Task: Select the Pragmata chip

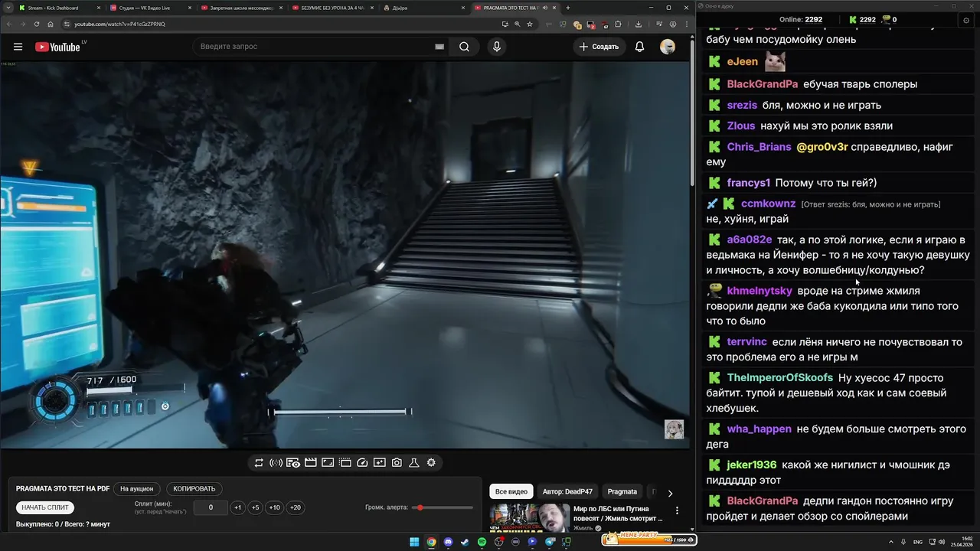Action: tap(622, 492)
